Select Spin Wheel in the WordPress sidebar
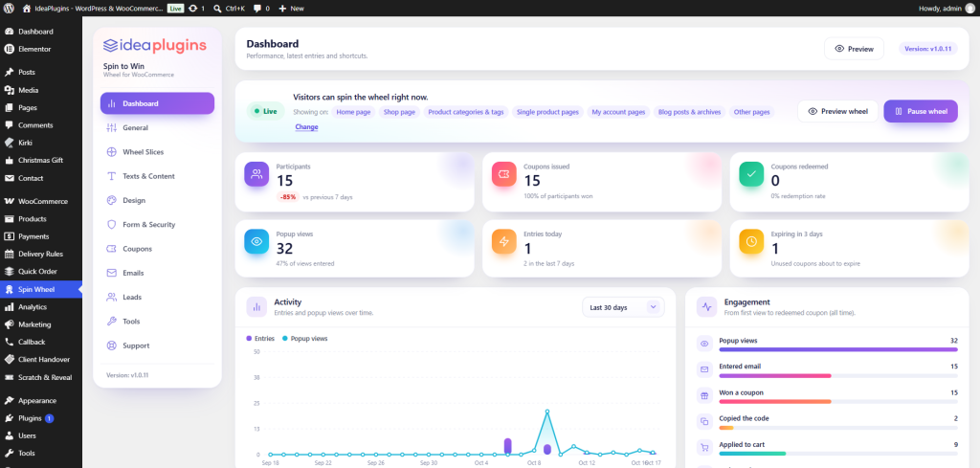The image size is (980, 468). pos(40,289)
